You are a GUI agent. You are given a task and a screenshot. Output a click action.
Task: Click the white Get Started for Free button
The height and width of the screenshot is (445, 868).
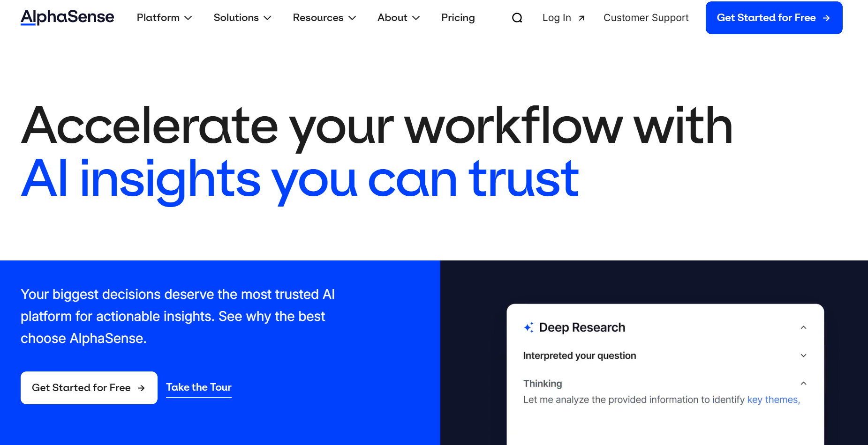(89, 388)
